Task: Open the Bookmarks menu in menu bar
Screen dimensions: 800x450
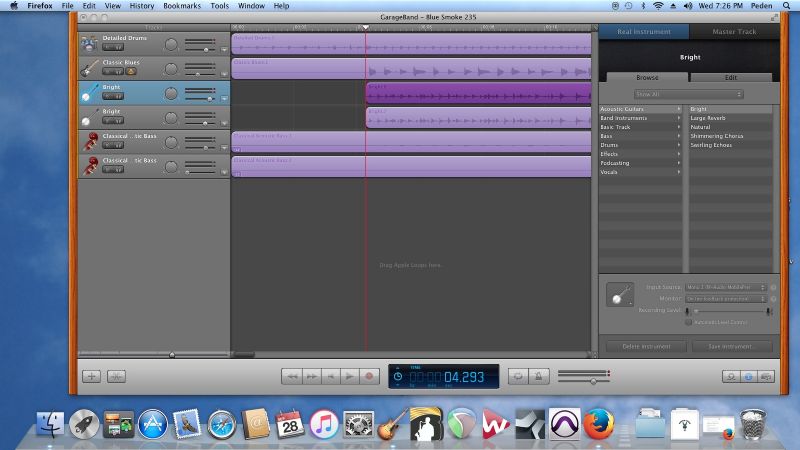Action: 181,6
